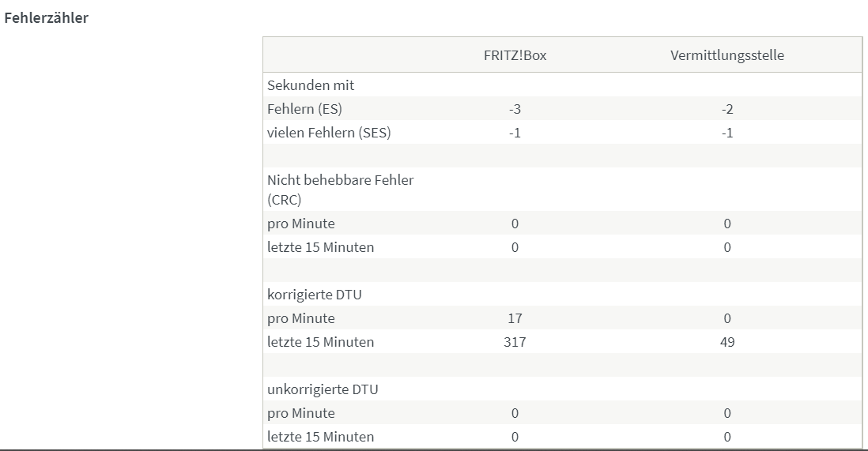
Task: Select the Sekunden mit row label
Action: 311,85
